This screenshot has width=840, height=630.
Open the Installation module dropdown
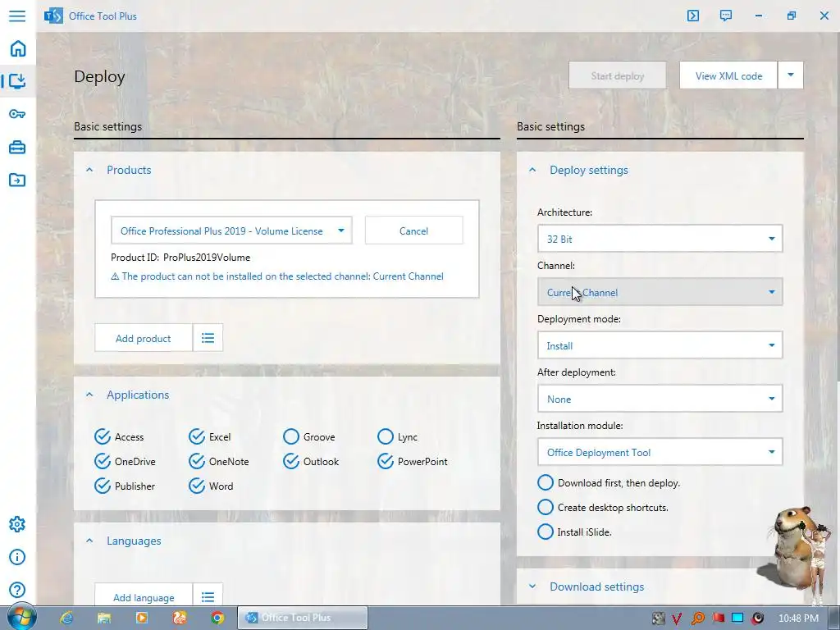(660, 452)
